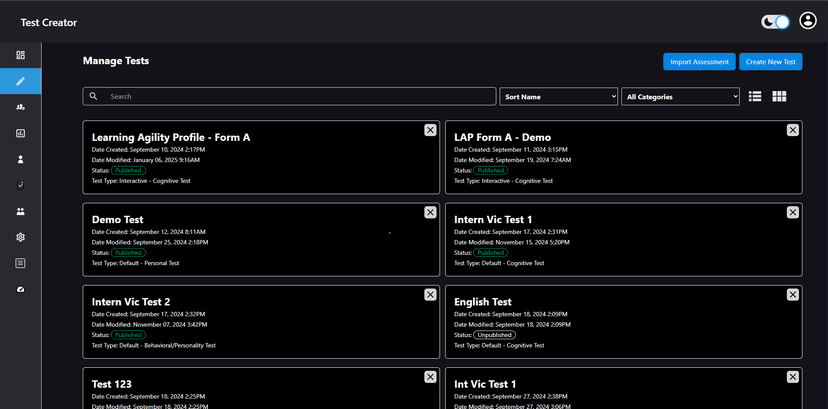Click "Date Modified: January 06, 2025 9:16AM" text

[x=146, y=160]
